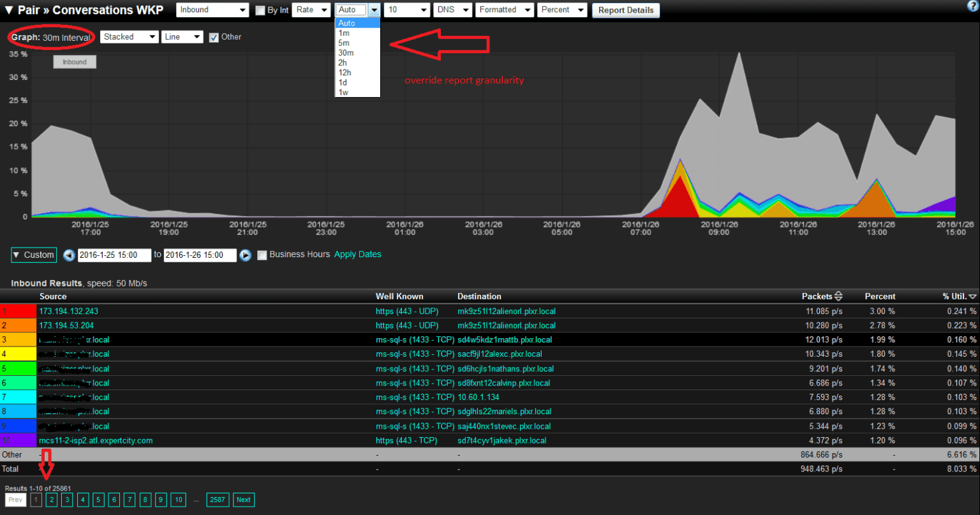Click the Inbound legend box on the chart
The image size is (980, 515).
click(x=74, y=61)
